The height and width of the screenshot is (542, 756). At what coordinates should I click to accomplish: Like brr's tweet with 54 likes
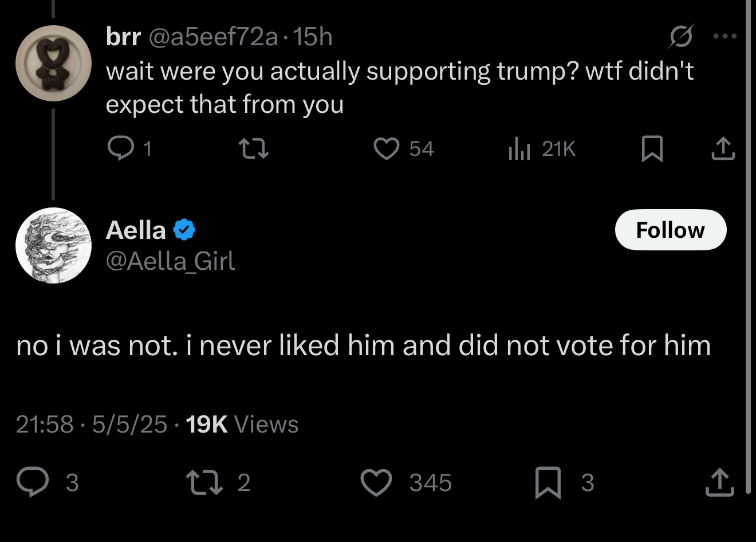pyautogui.click(x=387, y=148)
